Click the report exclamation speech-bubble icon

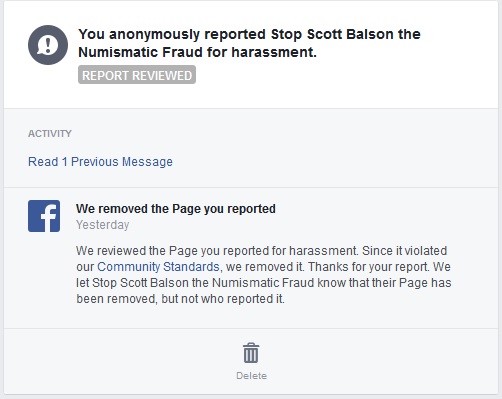coord(48,45)
